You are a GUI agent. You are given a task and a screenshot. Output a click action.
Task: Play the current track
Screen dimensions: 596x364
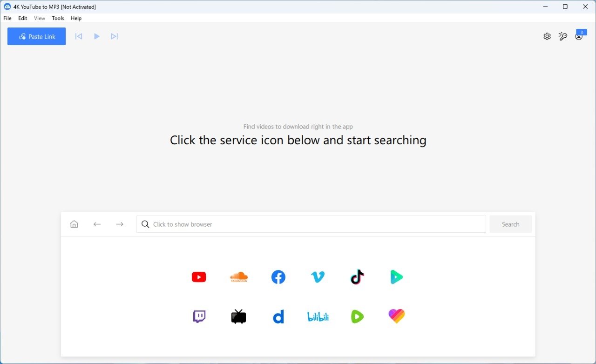97,36
